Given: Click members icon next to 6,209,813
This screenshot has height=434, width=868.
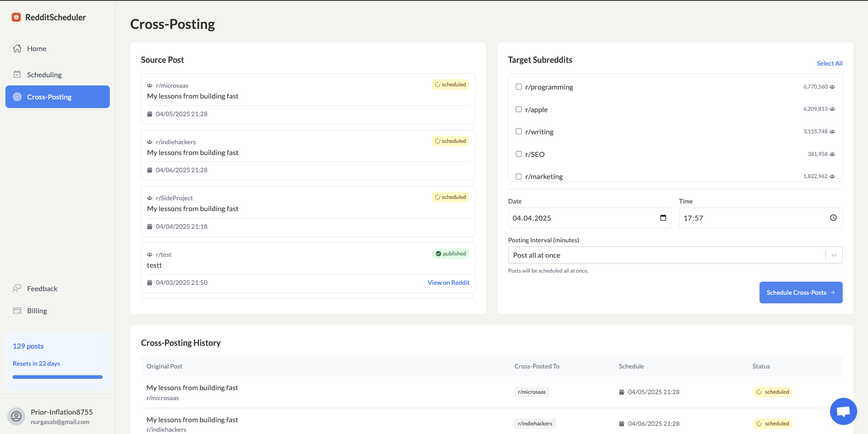Looking at the screenshot, I should [x=832, y=109].
